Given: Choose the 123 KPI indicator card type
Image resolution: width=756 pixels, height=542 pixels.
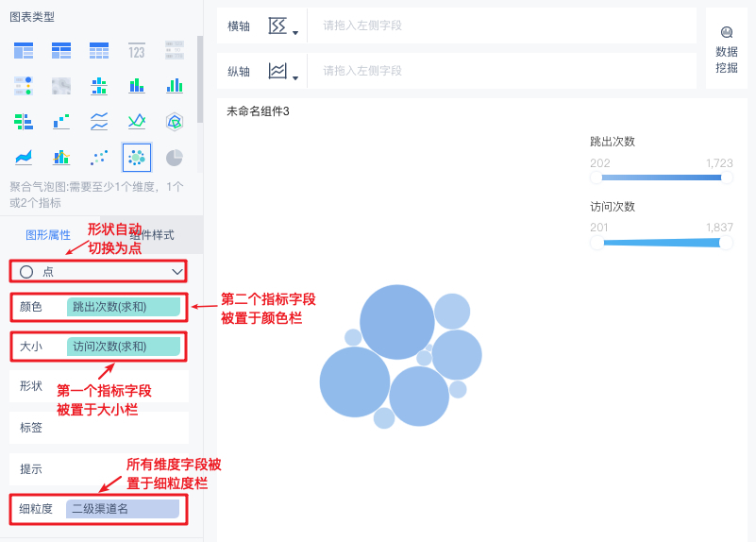Looking at the screenshot, I should (137, 50).
